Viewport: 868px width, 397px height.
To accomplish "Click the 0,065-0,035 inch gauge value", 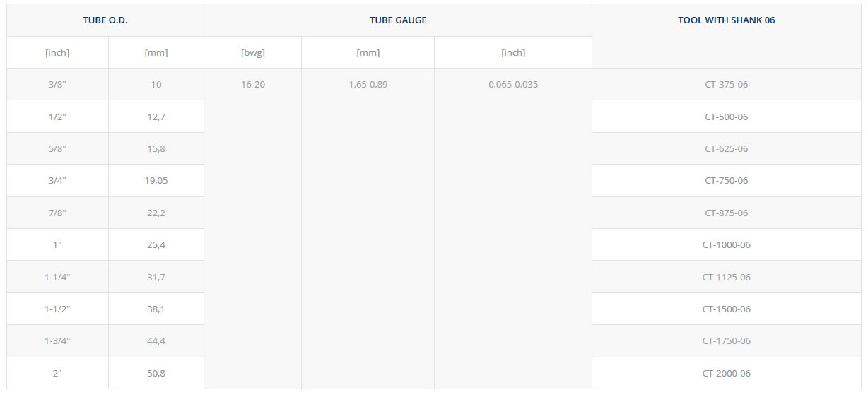I will point(513,84).
